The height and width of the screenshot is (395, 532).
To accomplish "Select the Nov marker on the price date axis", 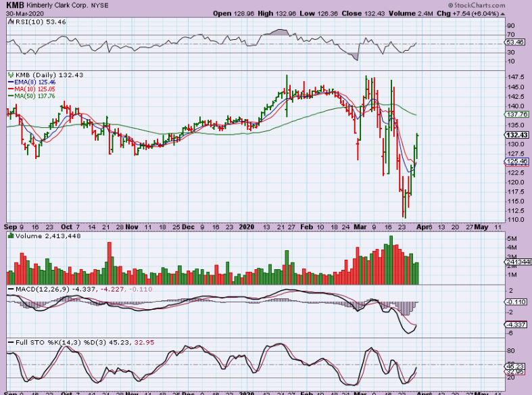I will pos(132,227).
